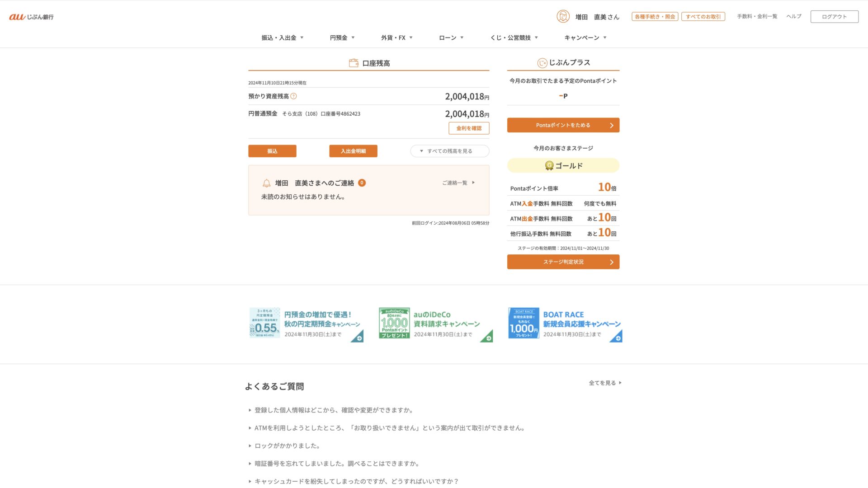Viewport: 868px width, 488px height.
Task: Open the ヘルプ link
Action: pos(793,16)
